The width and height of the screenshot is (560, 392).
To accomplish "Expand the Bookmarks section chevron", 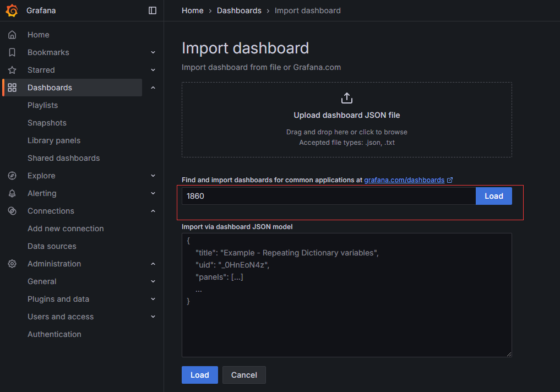I will [153, 52].
